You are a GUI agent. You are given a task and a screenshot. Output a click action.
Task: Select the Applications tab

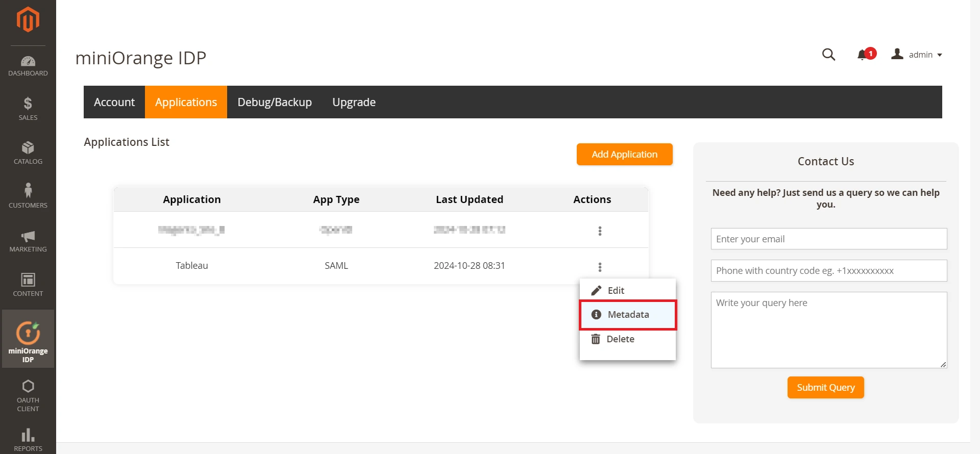click(186, 102)
